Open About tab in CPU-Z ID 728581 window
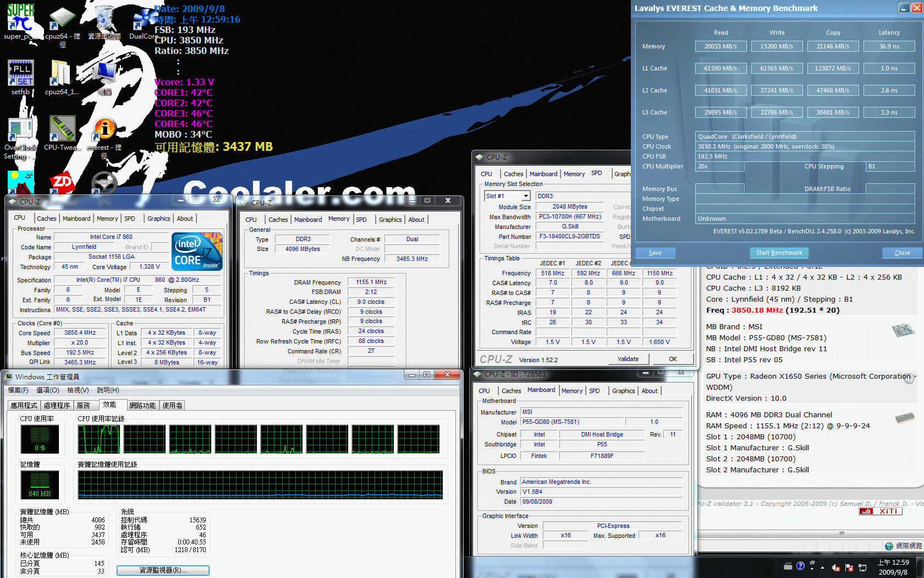This screenshot has height=578, width=924. tap(650, 391)
